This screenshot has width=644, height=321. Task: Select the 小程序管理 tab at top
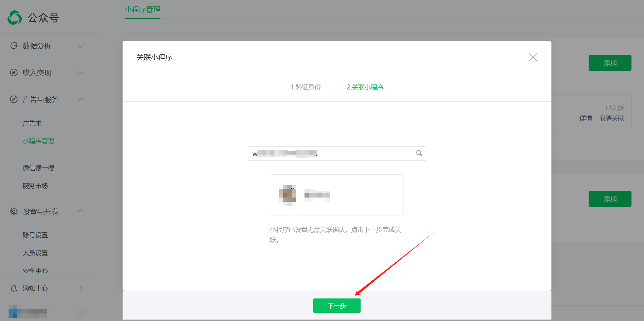(x=142, y=10)
